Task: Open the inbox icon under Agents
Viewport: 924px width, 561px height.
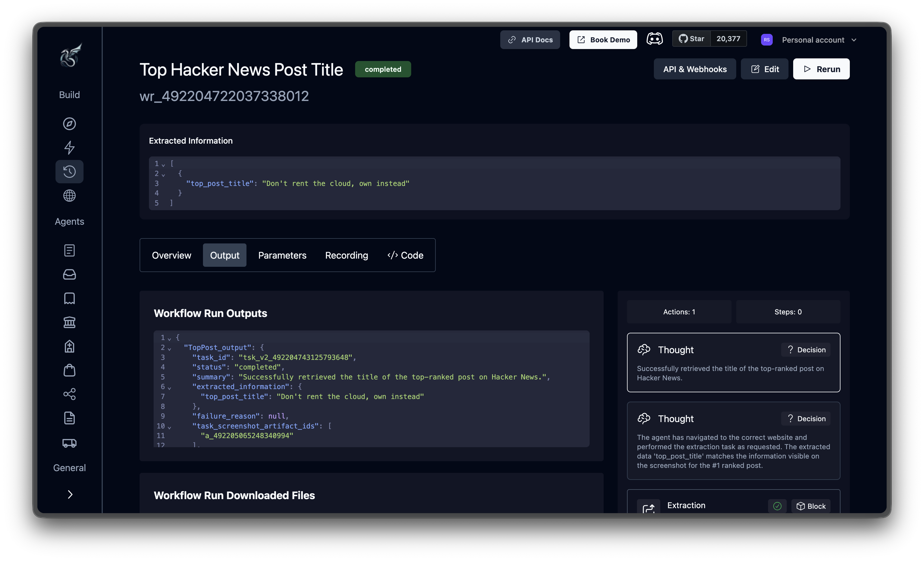Action: click(70, 274)
